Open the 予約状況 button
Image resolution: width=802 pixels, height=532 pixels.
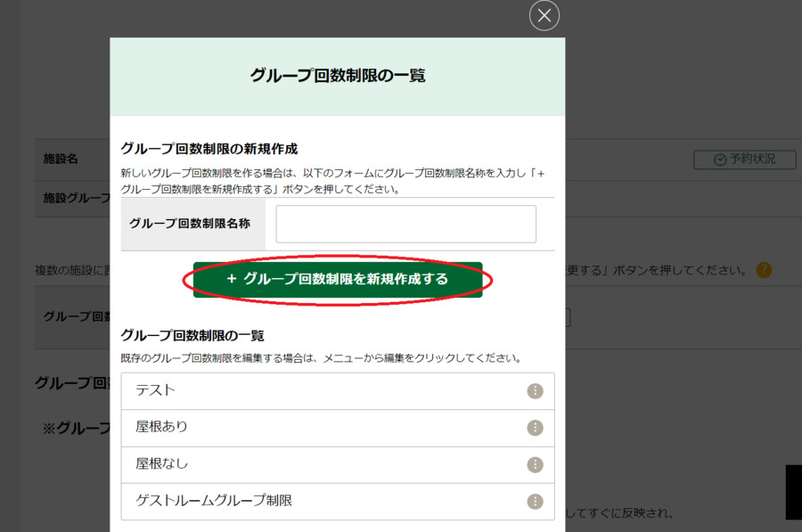[744, 160]
